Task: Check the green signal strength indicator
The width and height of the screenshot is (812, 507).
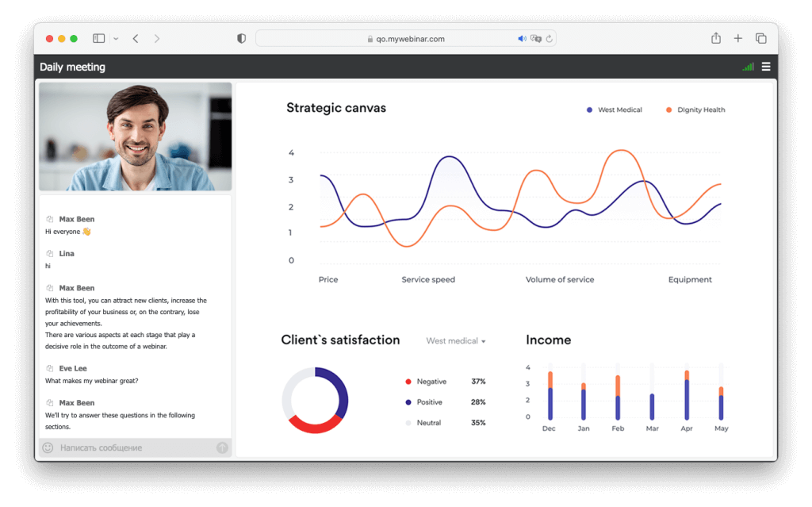Action: [748, 67]
